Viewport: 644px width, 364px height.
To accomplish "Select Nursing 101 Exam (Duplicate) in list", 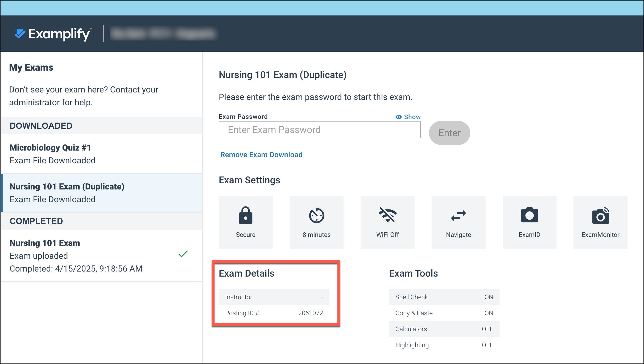I will pyautogui.click(x=102, y=193).
